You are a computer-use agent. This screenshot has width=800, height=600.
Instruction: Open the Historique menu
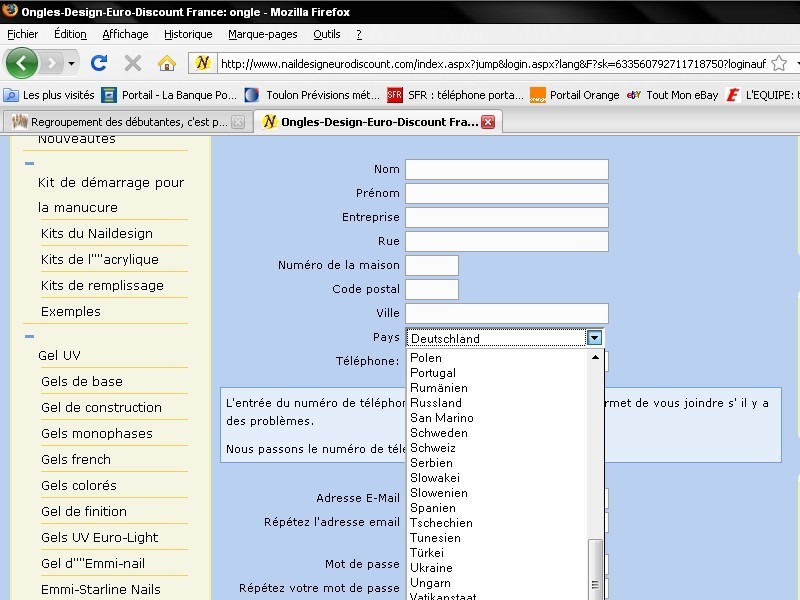188,34
